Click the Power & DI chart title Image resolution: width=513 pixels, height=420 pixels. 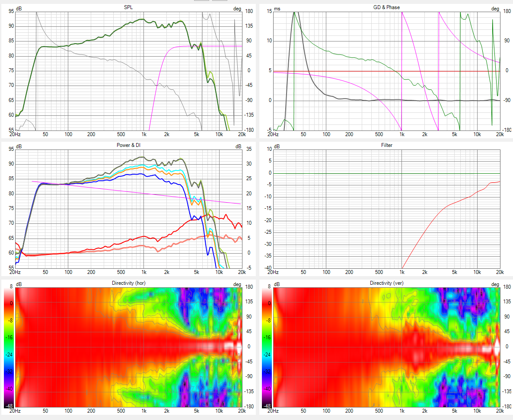129,145
